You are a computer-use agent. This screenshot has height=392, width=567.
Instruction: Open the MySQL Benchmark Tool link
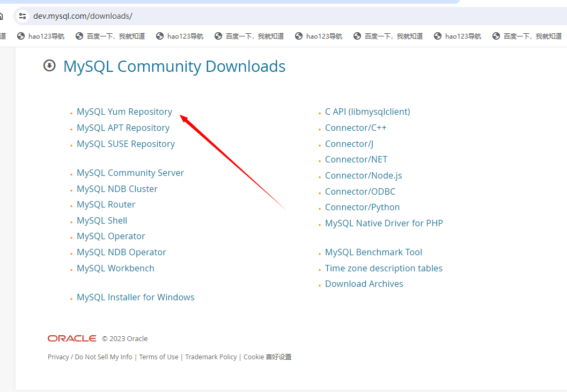[x=373, y=252]
